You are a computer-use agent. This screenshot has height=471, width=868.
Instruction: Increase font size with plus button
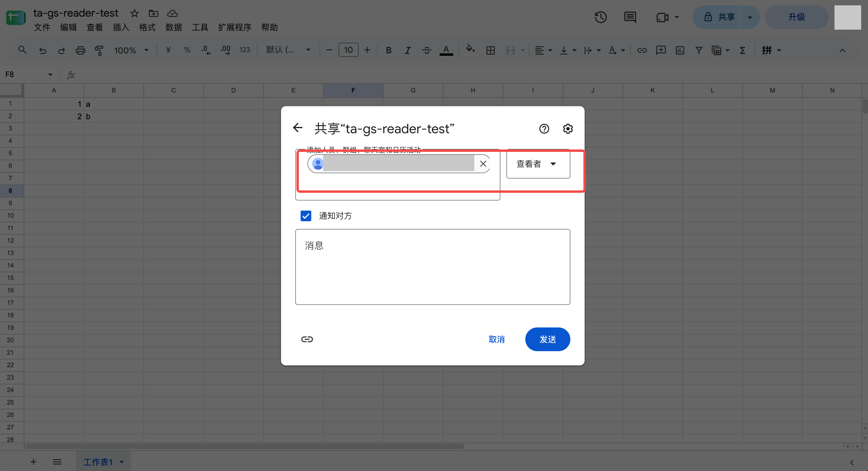[x=367, y=50]
